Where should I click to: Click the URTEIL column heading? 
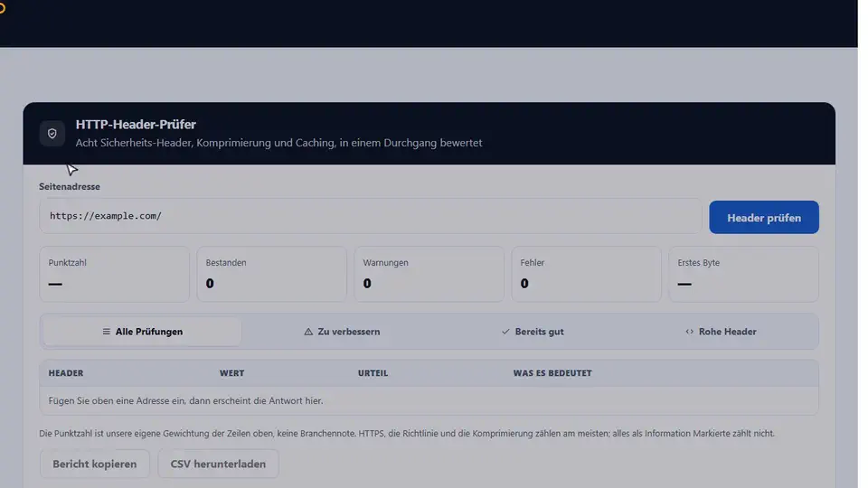pos(373,373)
